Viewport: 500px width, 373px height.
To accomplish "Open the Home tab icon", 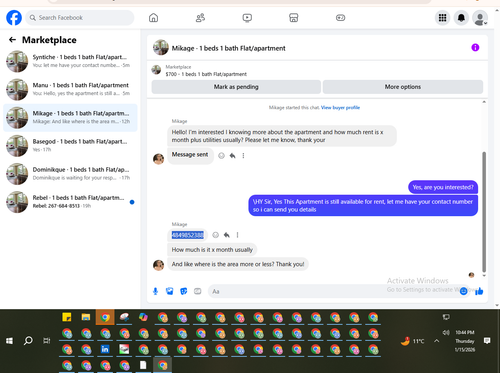I will point(153,18).
